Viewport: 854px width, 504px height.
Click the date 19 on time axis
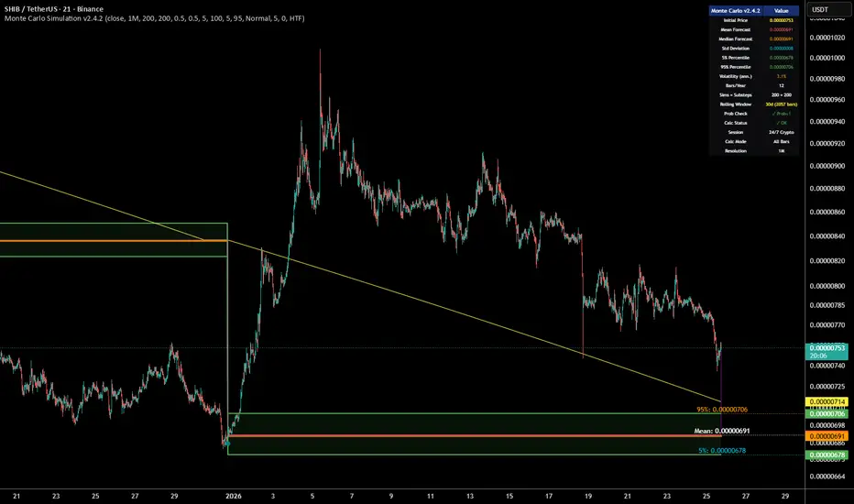point(588,496)
